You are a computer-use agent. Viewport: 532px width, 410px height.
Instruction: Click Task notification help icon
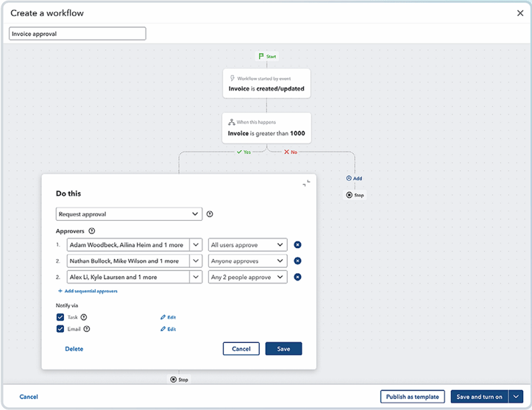pyautogui.click(x=83, y=317)
